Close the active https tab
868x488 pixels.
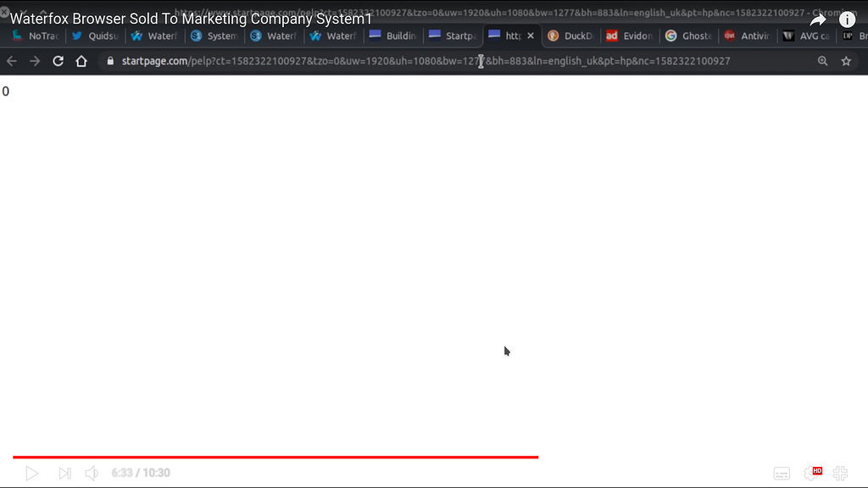(x=531, y=36)
